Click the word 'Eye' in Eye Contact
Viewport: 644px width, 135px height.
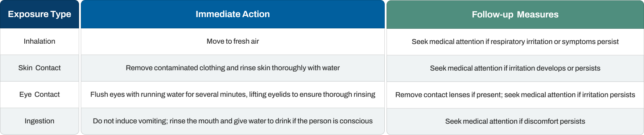(25, 95)
